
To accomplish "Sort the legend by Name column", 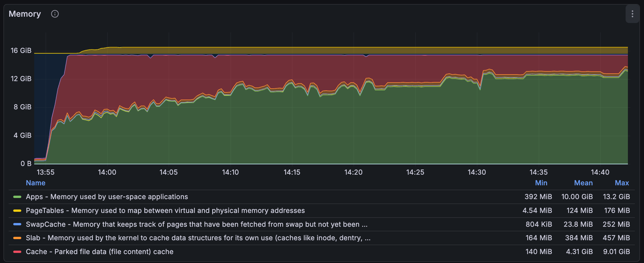I will 35,183.
